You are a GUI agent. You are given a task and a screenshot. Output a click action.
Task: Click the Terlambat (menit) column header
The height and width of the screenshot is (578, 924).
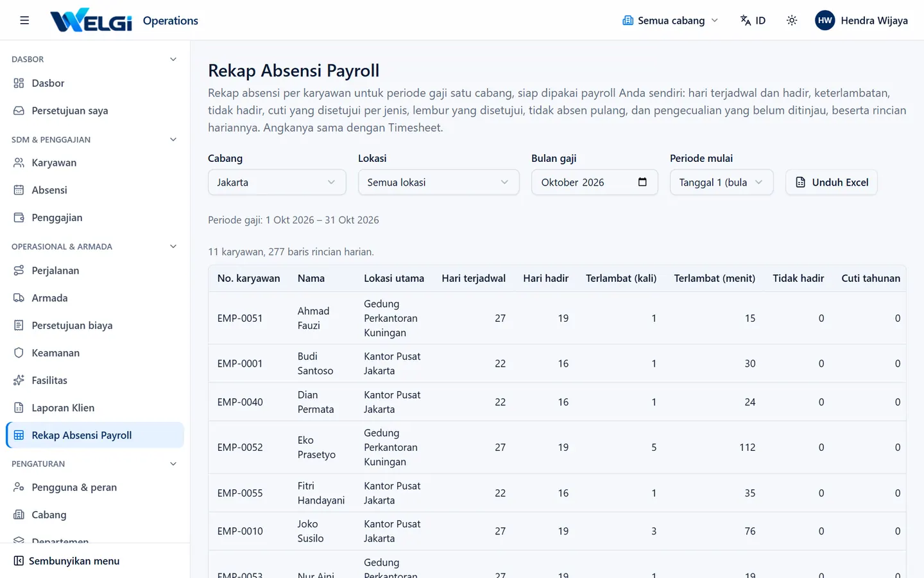[715, 279]
